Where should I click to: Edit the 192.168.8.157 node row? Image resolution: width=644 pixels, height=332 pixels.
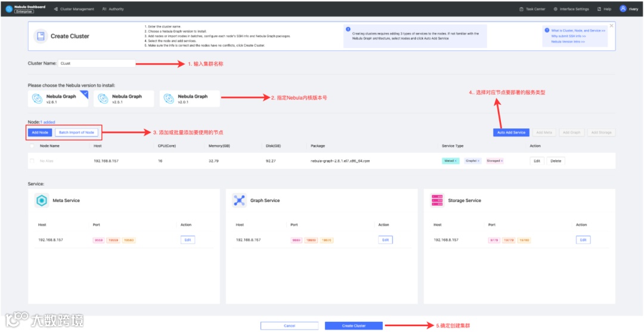537,161
